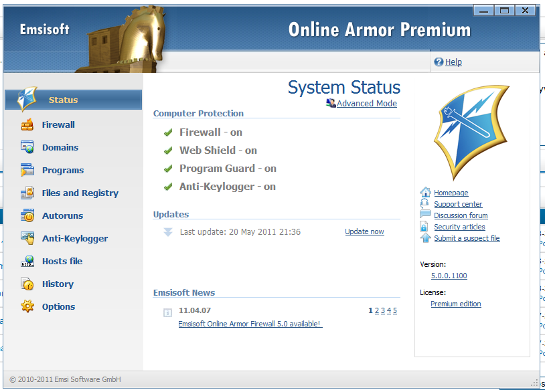Viewport: 545px width, 392px height.
Task: Click the green check next to Web Shield
Action: click(x=168, y=151)
